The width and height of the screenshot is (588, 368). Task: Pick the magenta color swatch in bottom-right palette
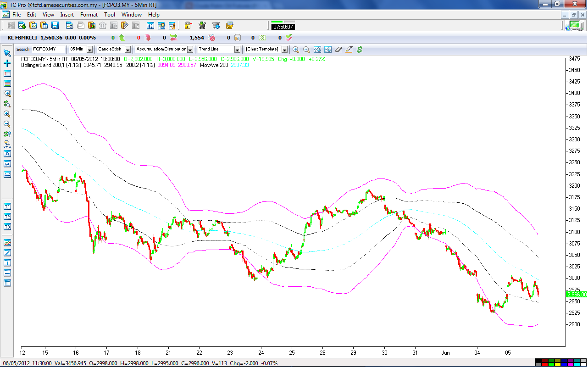[x=571, y=365]
